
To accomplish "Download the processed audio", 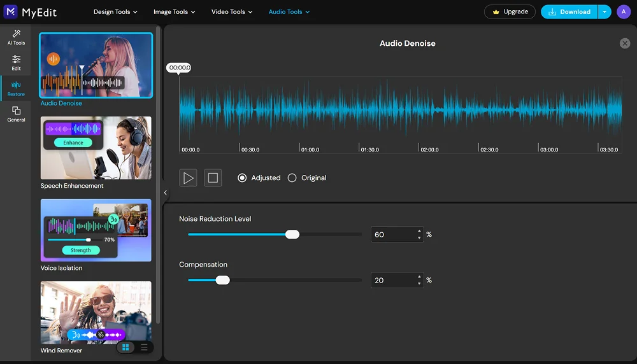I will point(569,11).
